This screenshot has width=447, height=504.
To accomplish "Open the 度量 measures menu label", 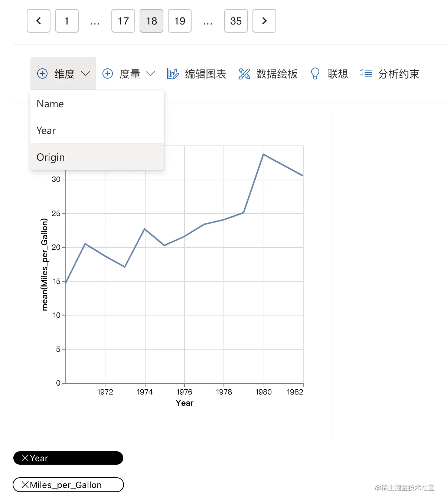I will tap(130, 74).
